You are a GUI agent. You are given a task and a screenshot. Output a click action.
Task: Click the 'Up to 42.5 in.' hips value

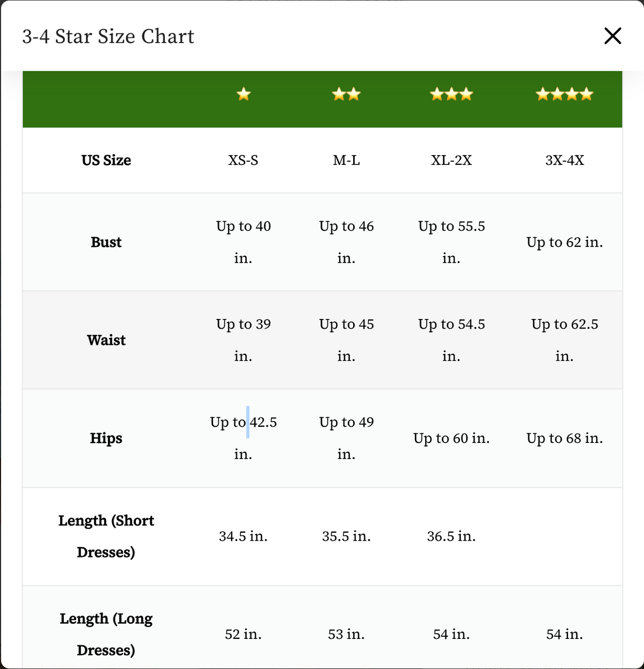[x=243, y=438]
